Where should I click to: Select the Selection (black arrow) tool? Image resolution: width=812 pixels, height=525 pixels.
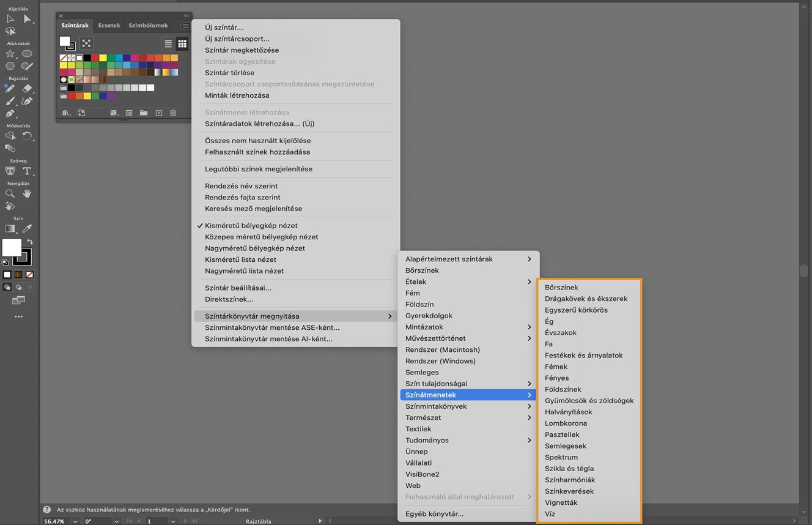pos(10,19)
